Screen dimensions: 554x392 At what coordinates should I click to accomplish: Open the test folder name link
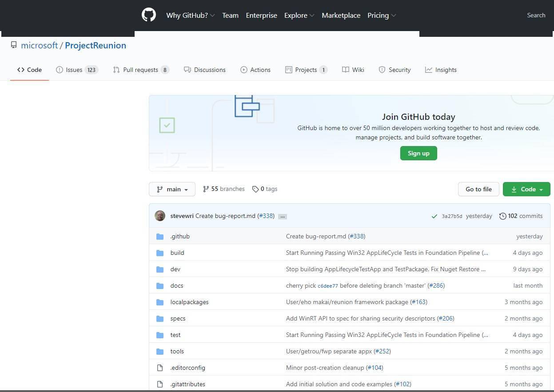coord(175,335)
